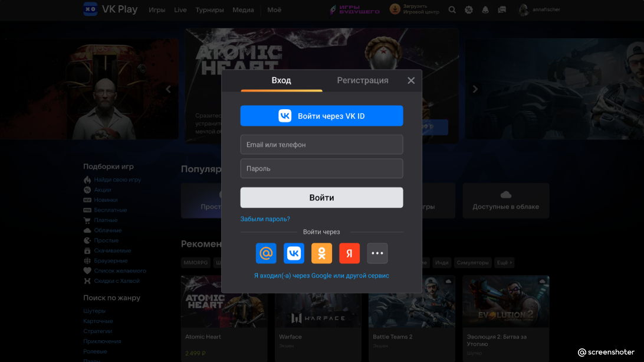Open the Скачиваемые sidebar link

coord(113,250)
